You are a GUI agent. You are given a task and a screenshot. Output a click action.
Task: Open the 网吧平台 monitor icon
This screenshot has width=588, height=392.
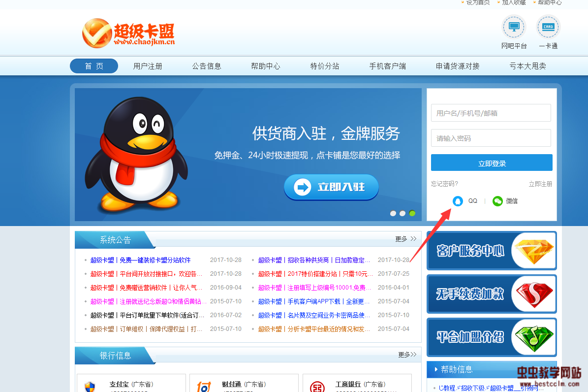(x=514, y=27)
